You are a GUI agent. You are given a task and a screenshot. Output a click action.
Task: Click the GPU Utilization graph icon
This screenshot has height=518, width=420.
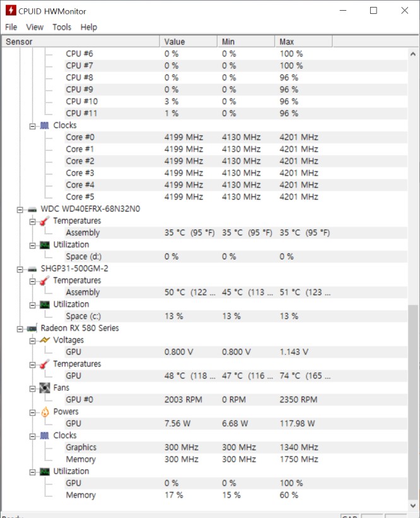pos(44,471)
